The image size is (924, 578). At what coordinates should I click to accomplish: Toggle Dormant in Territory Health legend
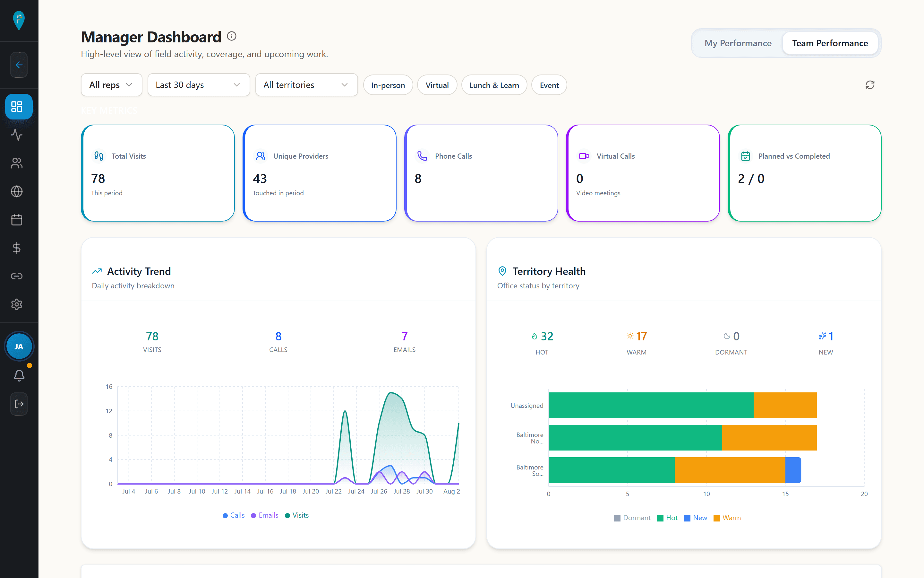point(632,518)
